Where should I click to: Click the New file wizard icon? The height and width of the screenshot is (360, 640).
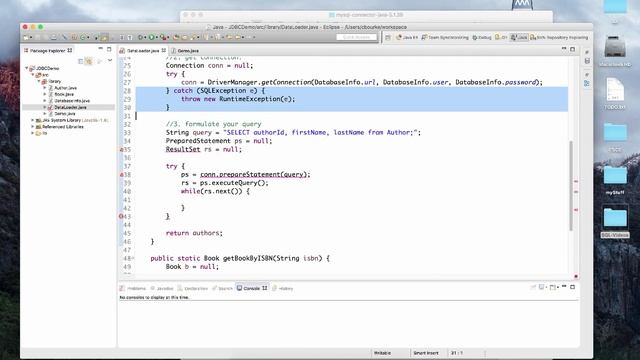coord(26,37)
